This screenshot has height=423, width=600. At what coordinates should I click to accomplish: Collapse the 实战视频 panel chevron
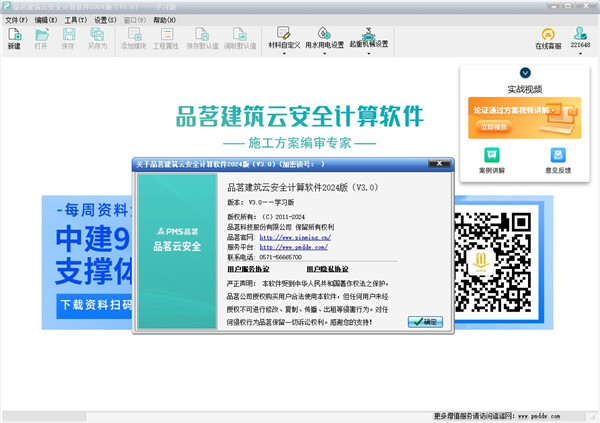coord(525,73)
